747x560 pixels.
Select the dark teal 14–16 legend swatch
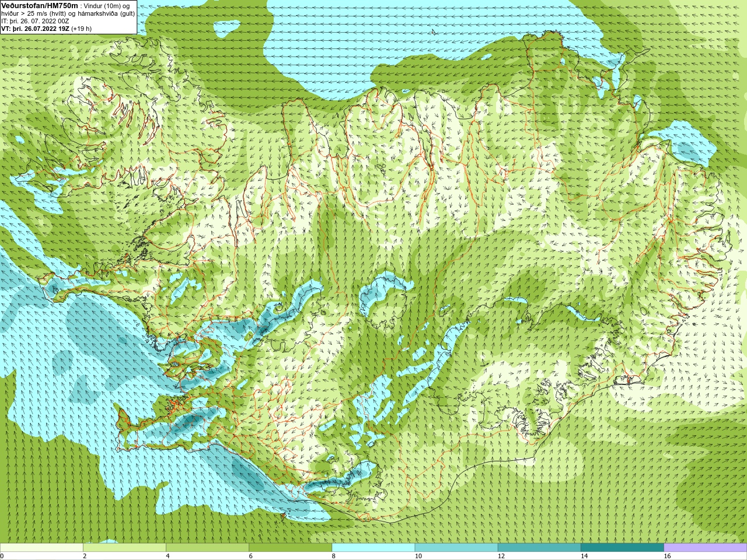click(622, 548)
